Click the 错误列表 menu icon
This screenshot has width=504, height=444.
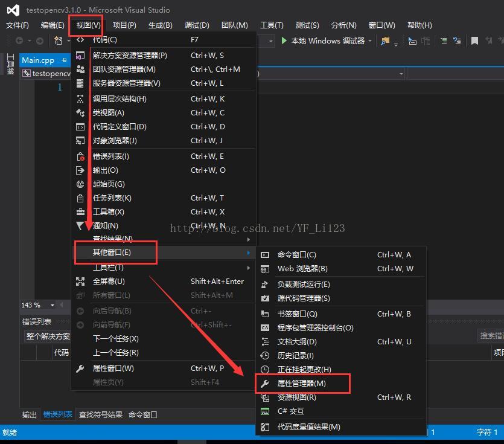pos(80,156)
